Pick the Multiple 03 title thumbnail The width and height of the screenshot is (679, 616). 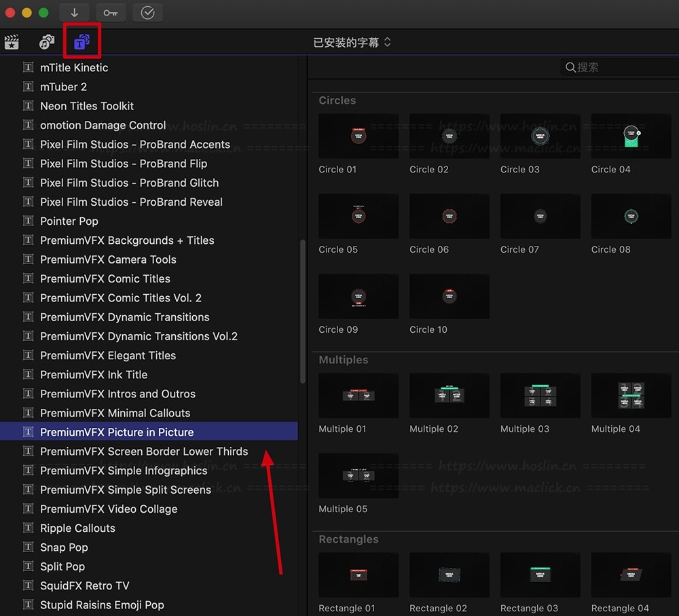[x=540, y=395]
